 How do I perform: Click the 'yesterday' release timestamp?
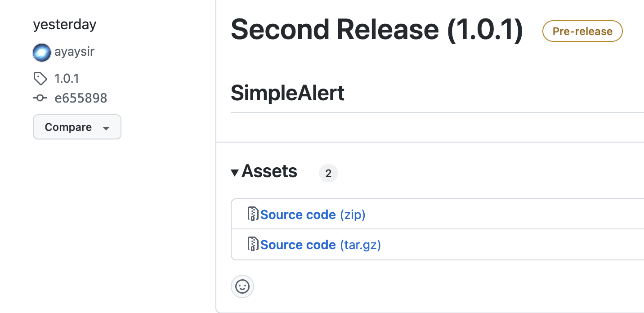tap(65, 25)
